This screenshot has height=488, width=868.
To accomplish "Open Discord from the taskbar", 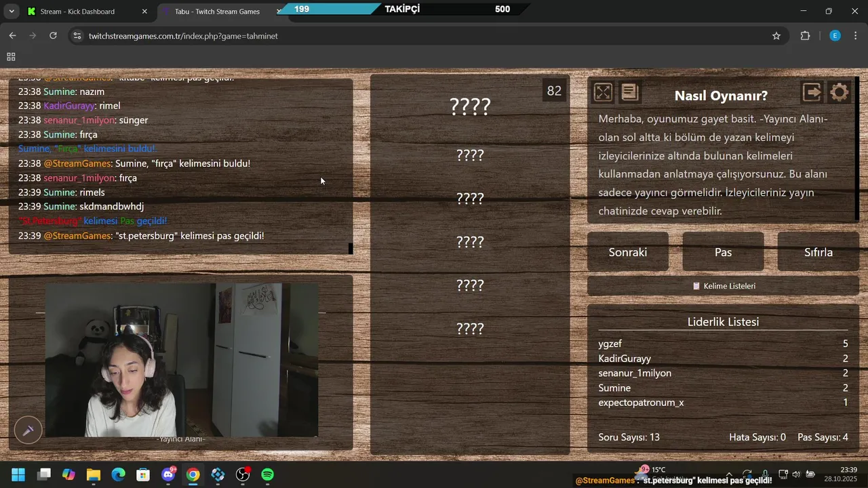I will 168,474.
